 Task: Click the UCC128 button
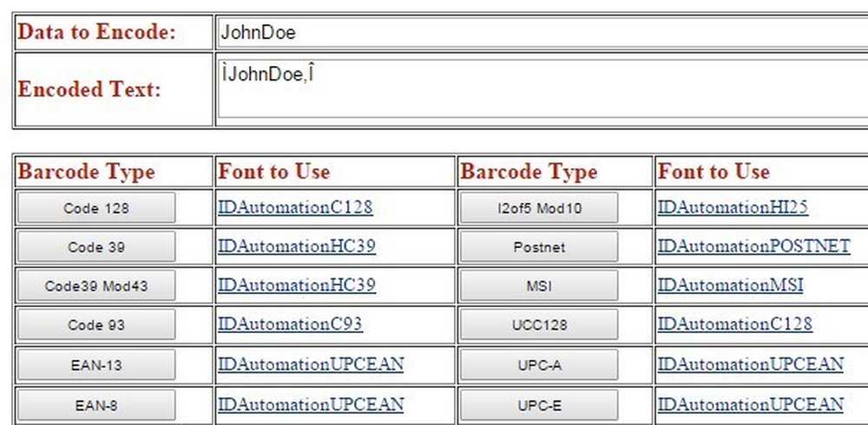pyautogui.click(x=539, y=325)
